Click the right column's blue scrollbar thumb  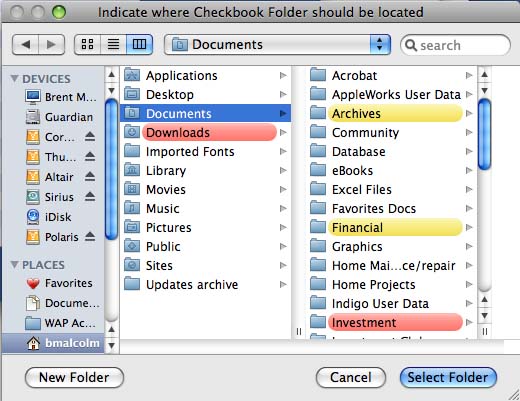tap(484, 134)
